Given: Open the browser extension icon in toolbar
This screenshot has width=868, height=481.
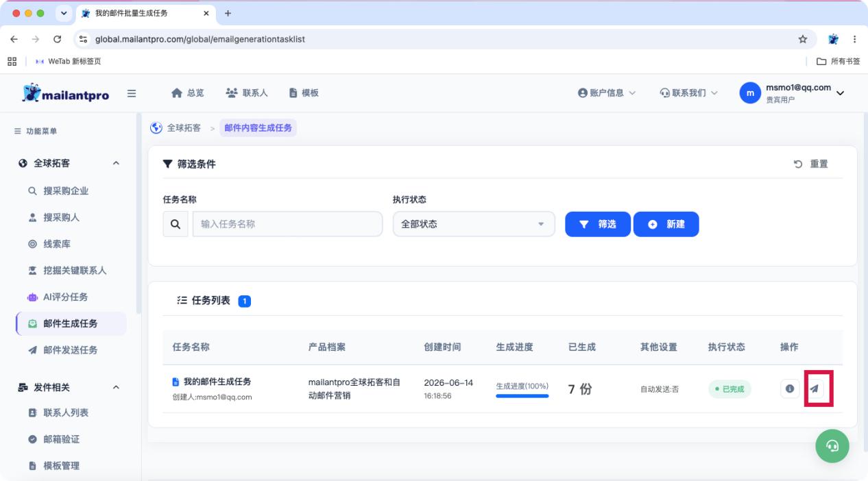Looking at the screenshot, I should [x=834, y=39].
